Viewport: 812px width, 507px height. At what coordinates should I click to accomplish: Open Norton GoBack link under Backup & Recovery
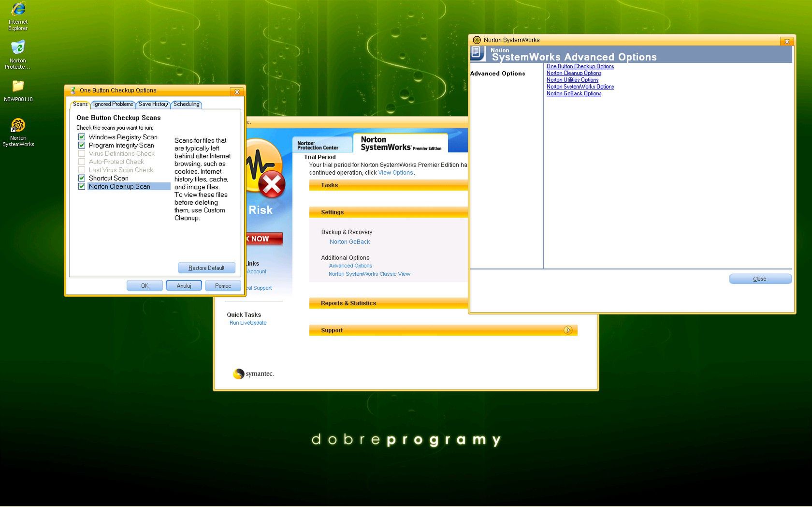(349, 242)
